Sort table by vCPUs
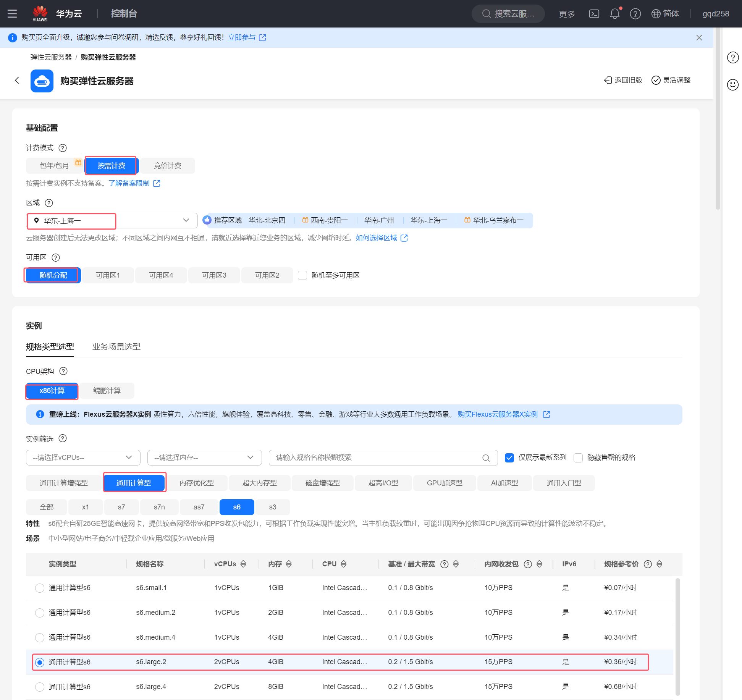This screenshot has height=700, width=742. pos(243,564)
